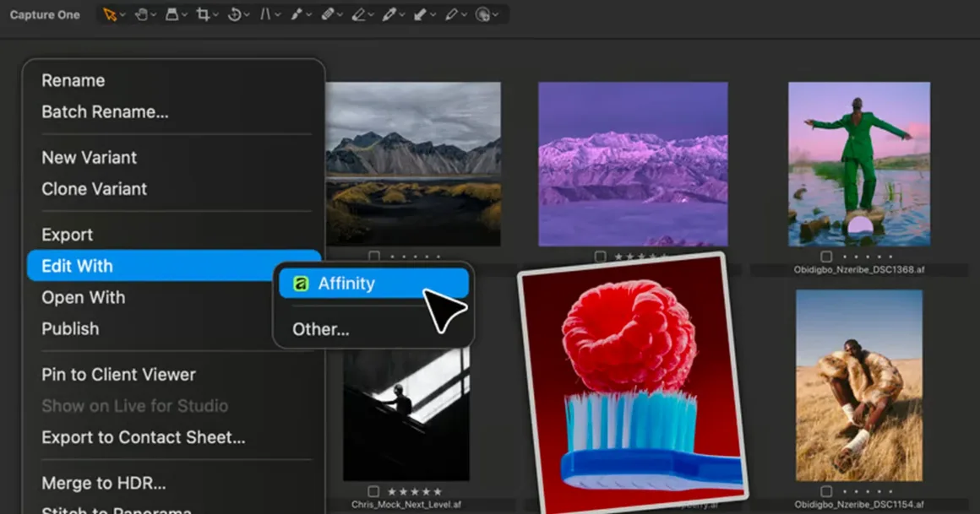The width and height of the screenshot is (980, 514).
Task: Check the Obidigbo_Nzeribe_DSC1368 thumbnail checkbox
Action: point(825,255)
